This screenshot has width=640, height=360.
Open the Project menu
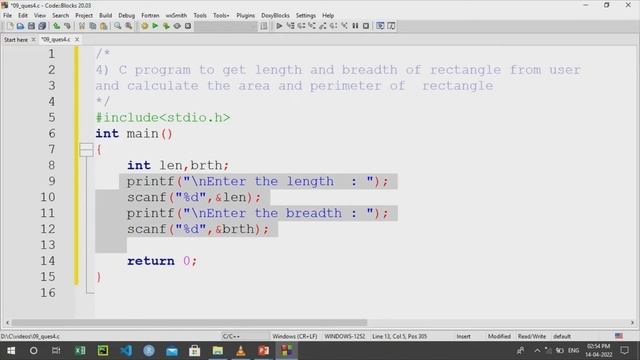pos(84,15)
